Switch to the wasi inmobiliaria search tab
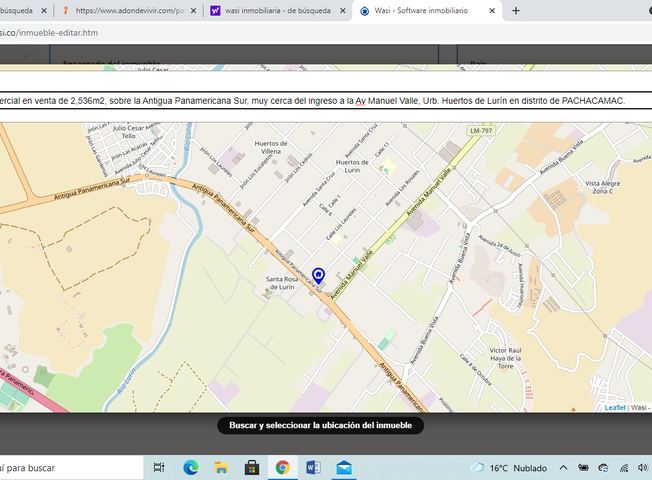The image size is (652, 480). point(278,11)
